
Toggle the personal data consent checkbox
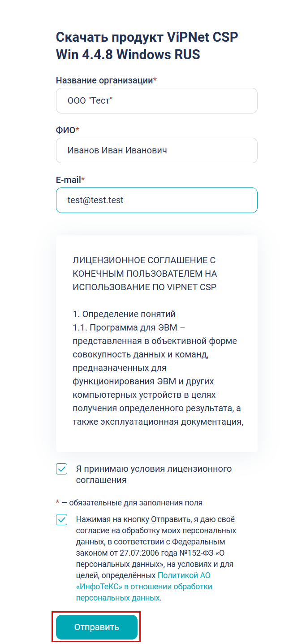62,520
